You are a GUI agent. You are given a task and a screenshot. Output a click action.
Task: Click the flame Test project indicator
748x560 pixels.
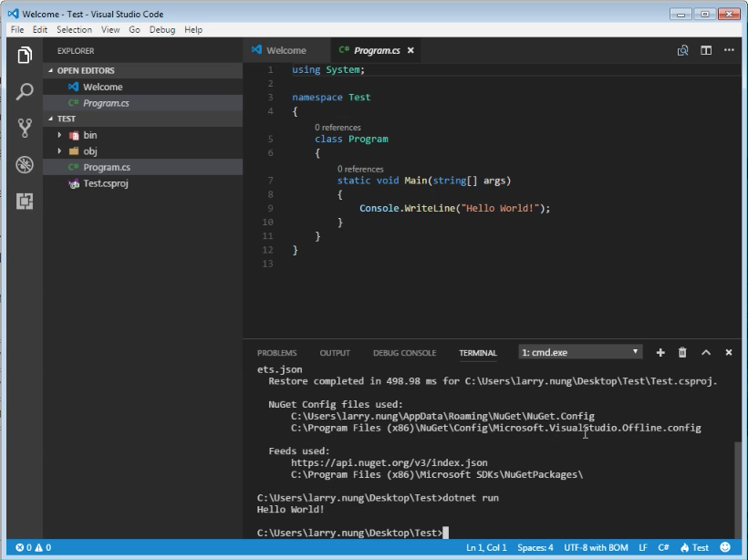694,547
